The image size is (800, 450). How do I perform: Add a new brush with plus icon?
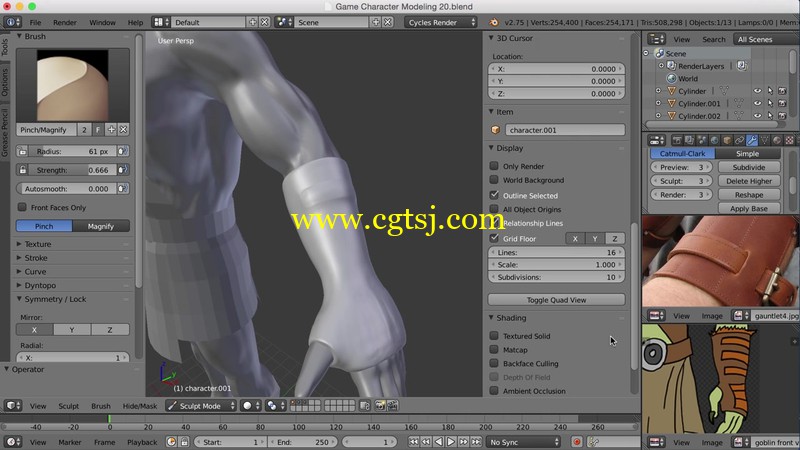111,130
